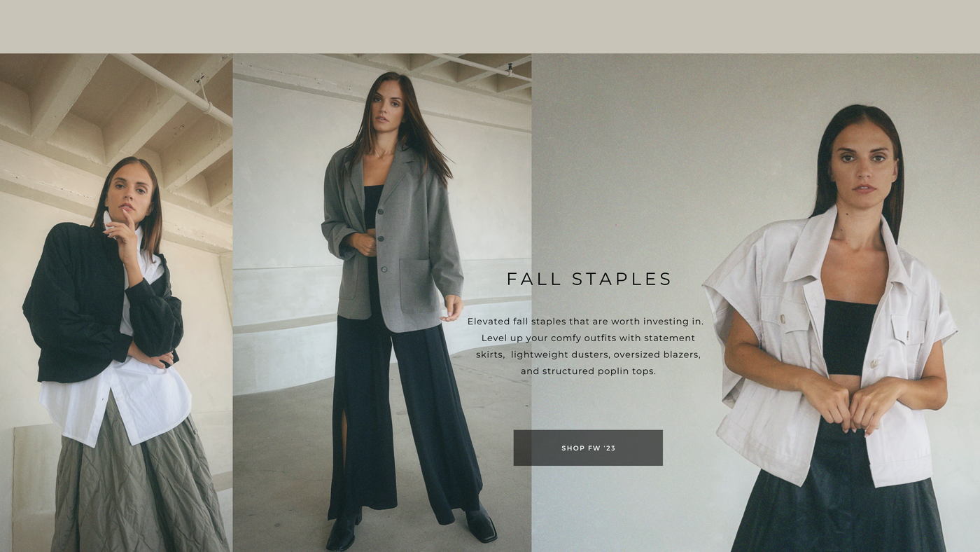The height and width of the screenshot is (552, 980).
Task: Click the "Elevated fall staples" text line
Action: pyautogui.click(x=585, y=322)
